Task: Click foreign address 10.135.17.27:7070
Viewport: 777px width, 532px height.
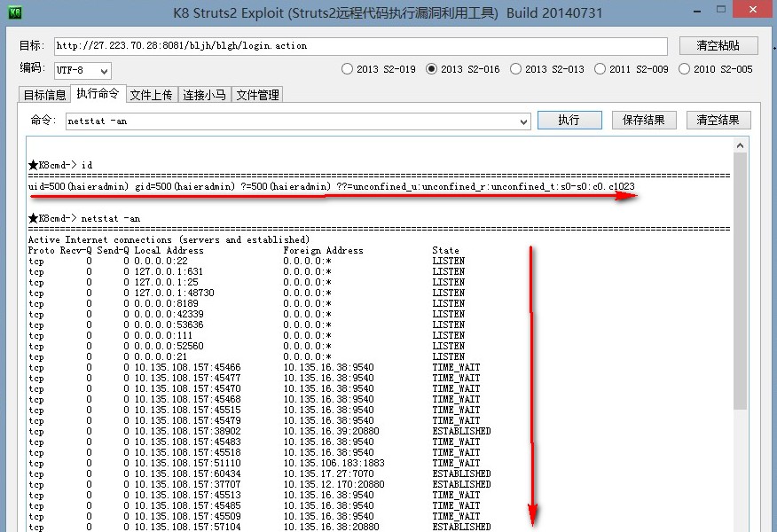Action: (328, 474)
